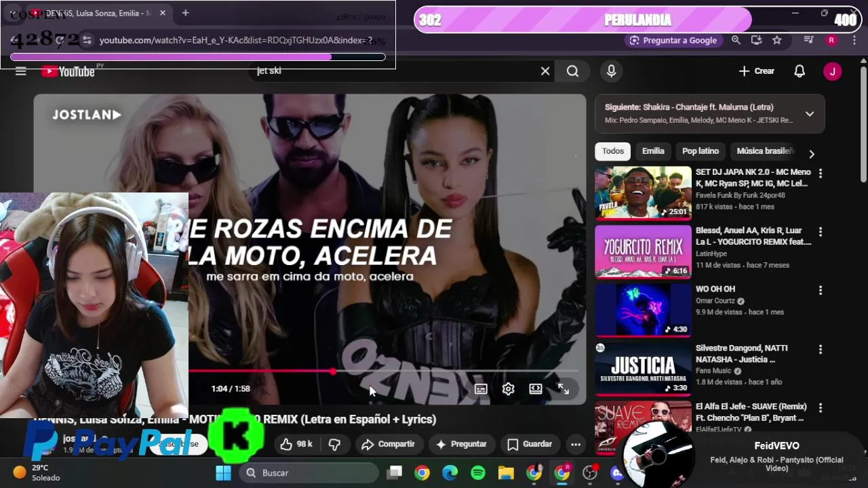Open the SUAVE (Remix) video title

[752, 412]
